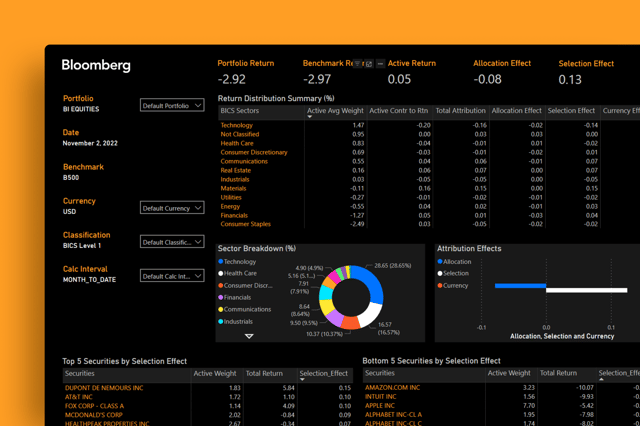Click the blue Allocation bar in Attribution Effects
Screen dimensions: 640x426
click(x=520, y=286)
